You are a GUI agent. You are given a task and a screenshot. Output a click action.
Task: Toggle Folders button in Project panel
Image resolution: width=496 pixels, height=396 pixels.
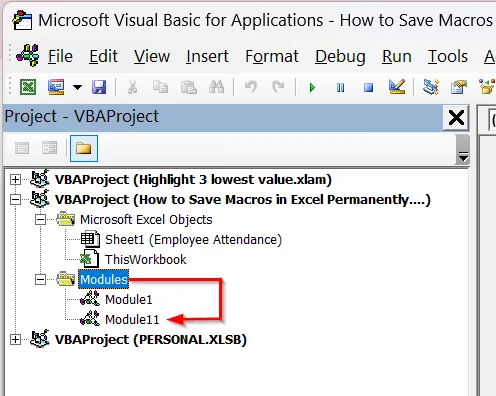[x=84, y=148]
